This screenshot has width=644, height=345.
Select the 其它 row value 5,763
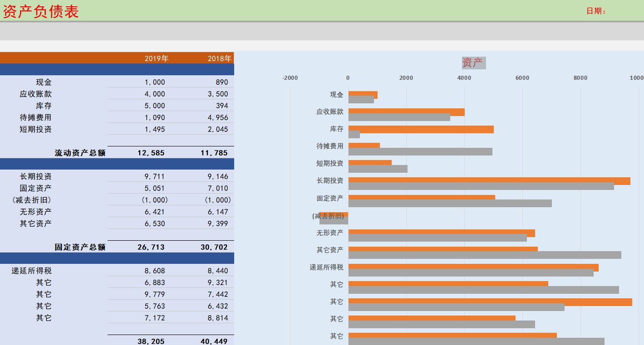click(x=155, y=306)
